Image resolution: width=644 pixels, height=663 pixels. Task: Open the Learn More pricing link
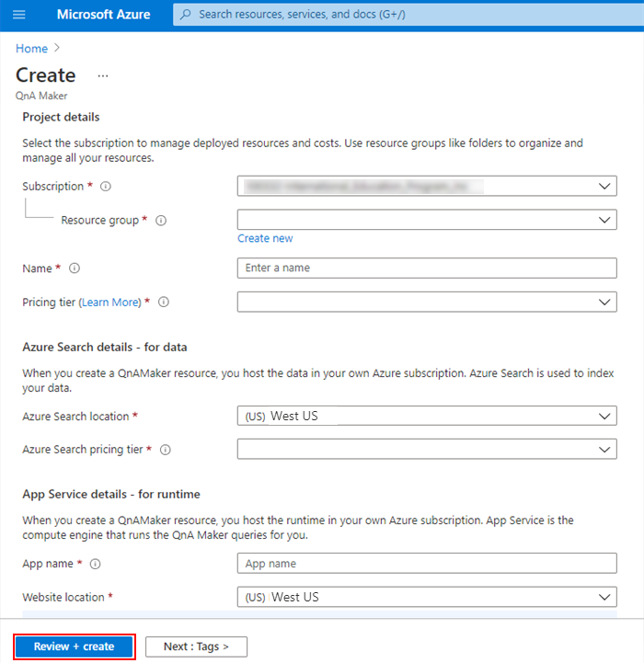point(110,303)
